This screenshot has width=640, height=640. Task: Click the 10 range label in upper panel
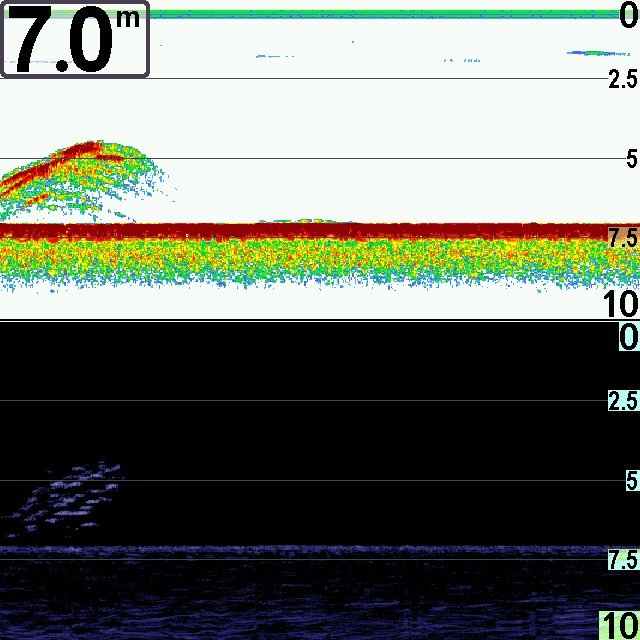tap(619, 303)
